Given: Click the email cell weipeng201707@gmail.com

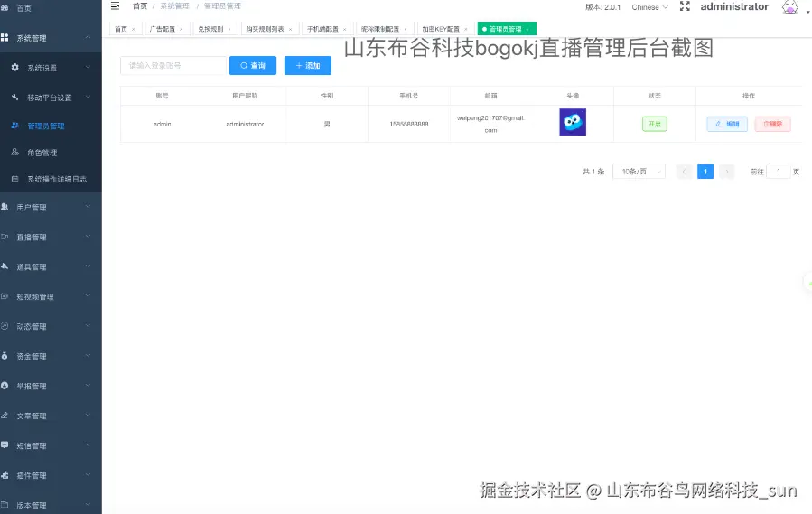Looking at the screenshot, I should tap(491, 125).
